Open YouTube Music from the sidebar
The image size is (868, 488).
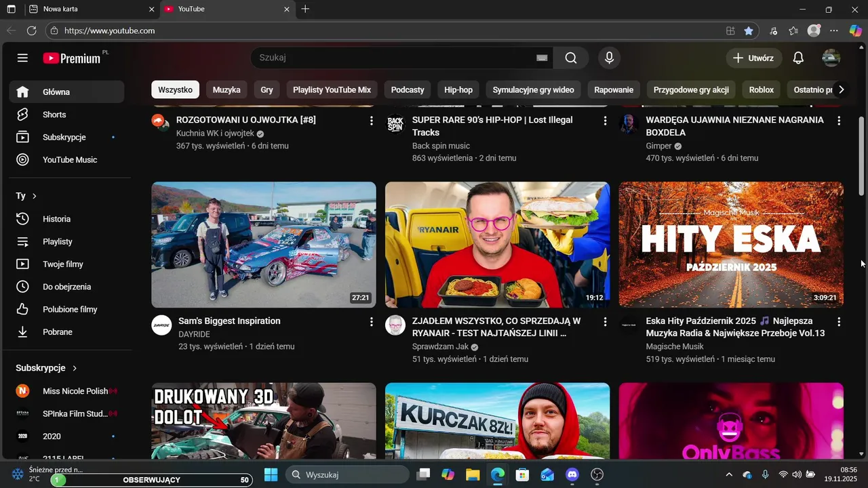click(x=66, y=160)
